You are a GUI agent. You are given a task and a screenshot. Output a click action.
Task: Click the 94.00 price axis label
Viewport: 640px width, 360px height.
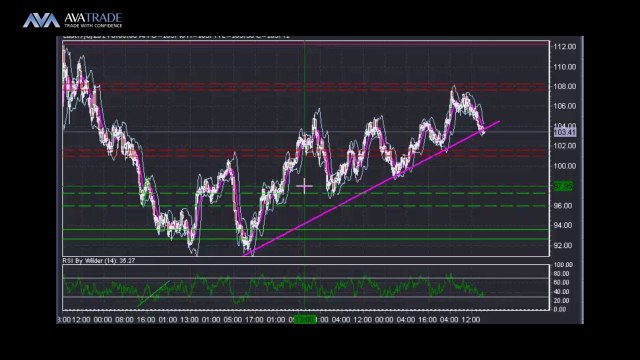pos(562,225)
